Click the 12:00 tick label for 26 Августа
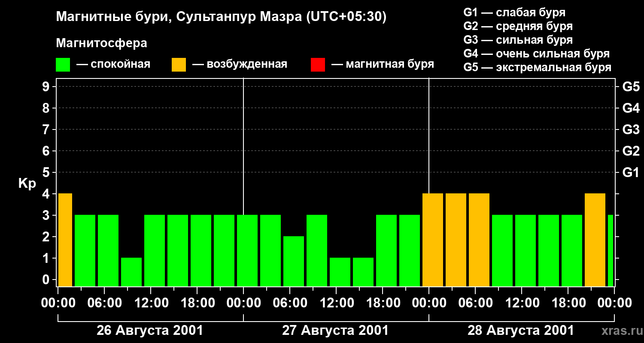This screenshot has height=343, width=644. point(151,303)
